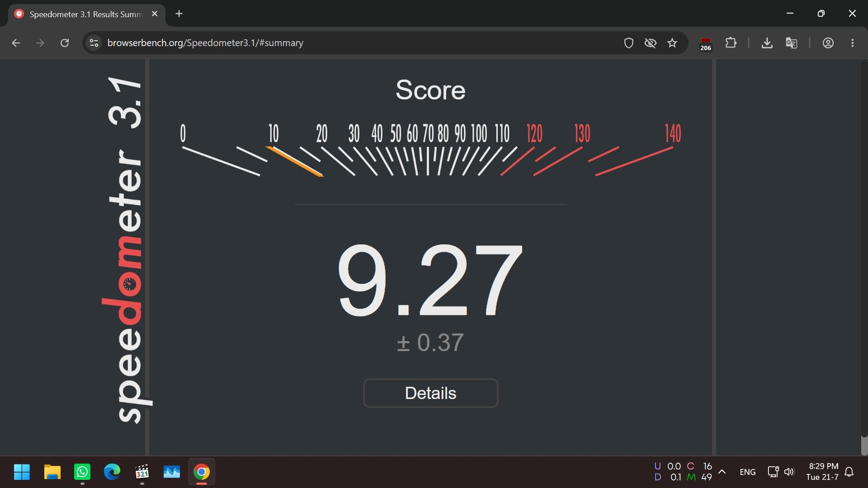Image resolution: width=868 pixels, height=488 pixels.
Task: Close the Speedometer 3.1 tab
Action: tap(155, 14)
